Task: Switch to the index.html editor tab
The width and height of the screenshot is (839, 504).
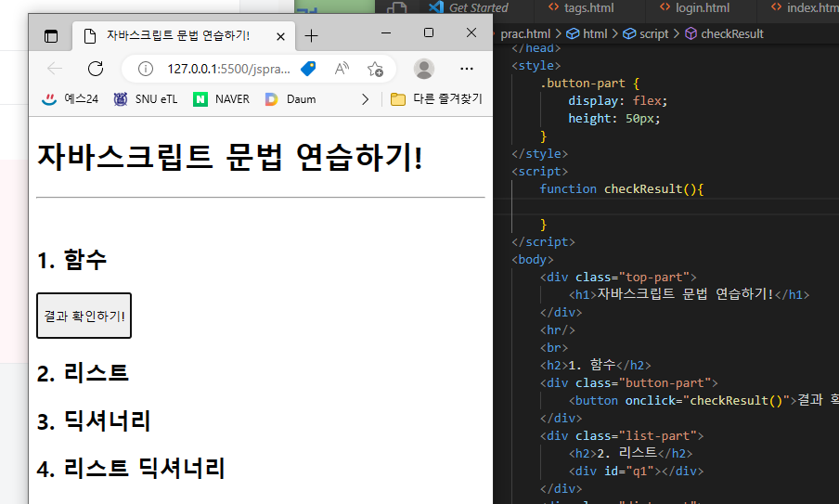Action: [803, 7]
